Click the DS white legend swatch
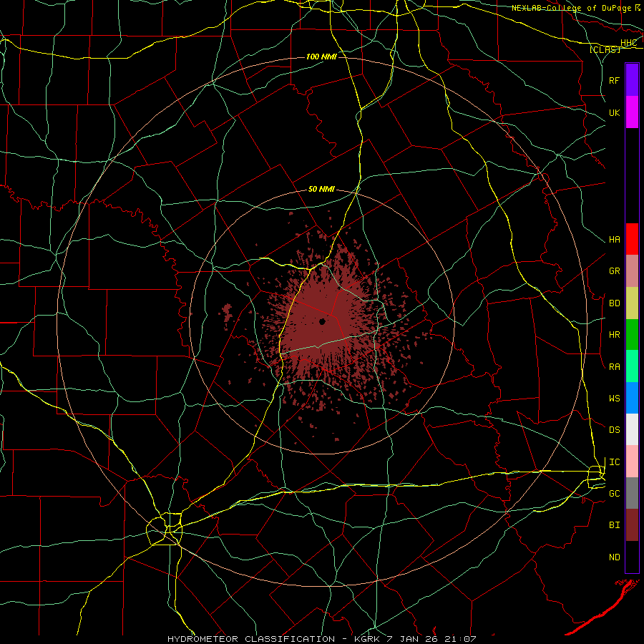The image size is (644, 644). [632, 429]
